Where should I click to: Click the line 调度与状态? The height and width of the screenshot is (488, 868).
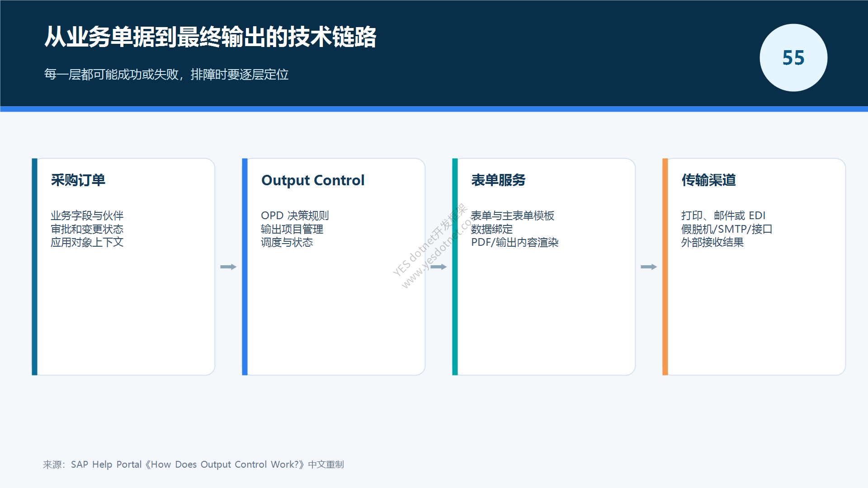[x=287, y=242]
